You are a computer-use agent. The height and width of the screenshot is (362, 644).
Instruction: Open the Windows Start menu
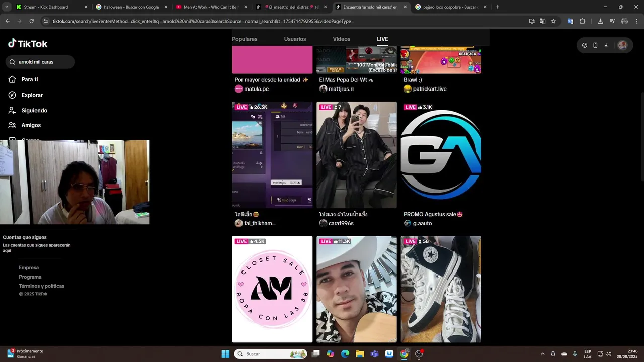click(x=225, y=354)
